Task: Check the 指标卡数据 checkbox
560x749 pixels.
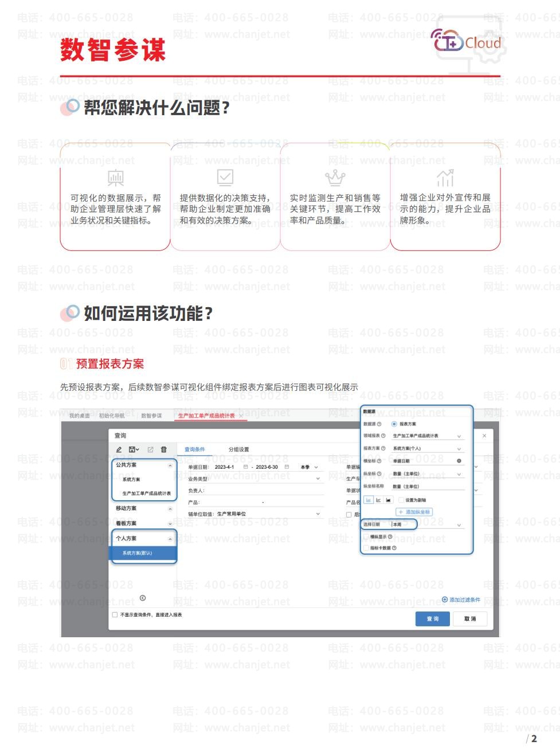Action: click(366, 548)
